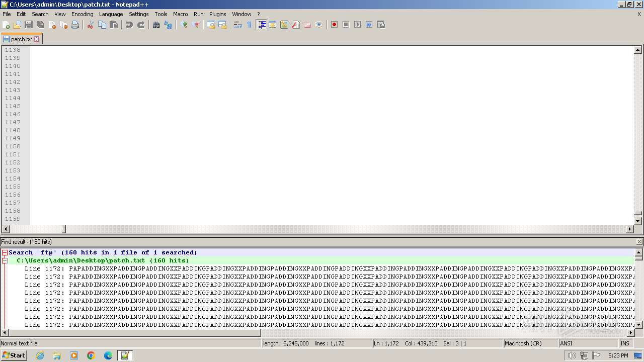Collapse the patch.txt file results node

click(5, 260)
